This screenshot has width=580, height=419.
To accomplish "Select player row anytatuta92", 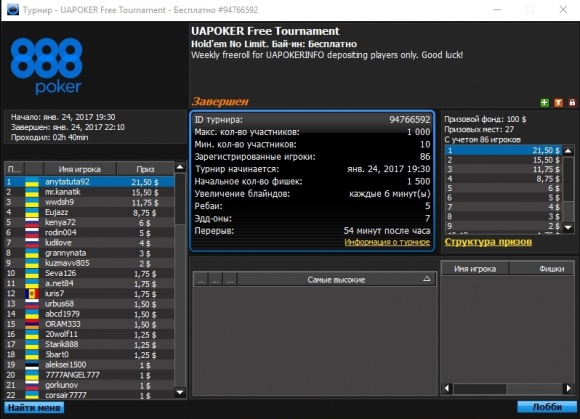I will tap(89, 182).
